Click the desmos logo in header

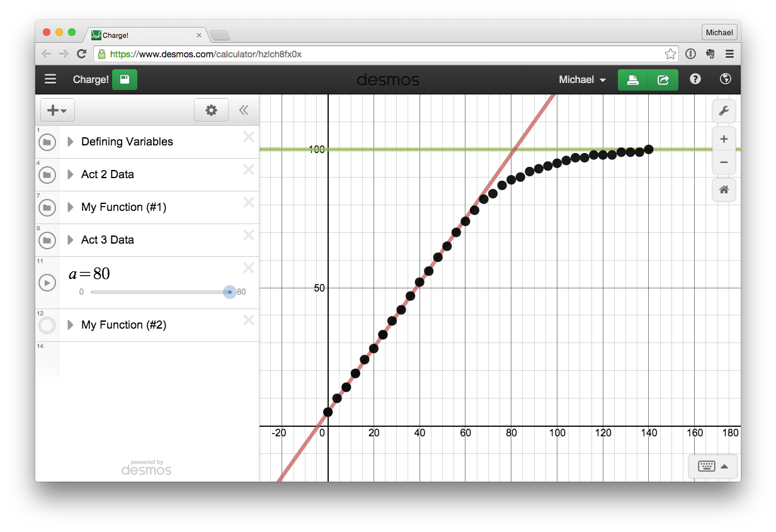[x=388, y=80]
